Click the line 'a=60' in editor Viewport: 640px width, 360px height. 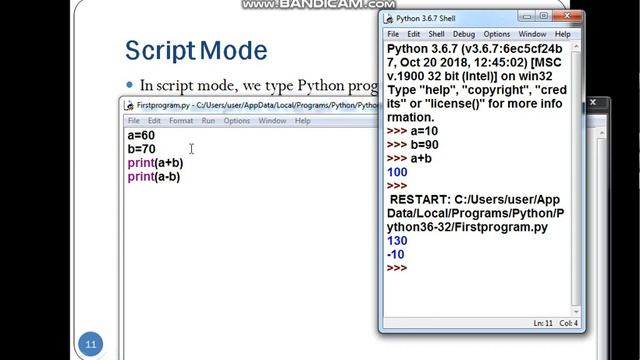coord(141,136)
